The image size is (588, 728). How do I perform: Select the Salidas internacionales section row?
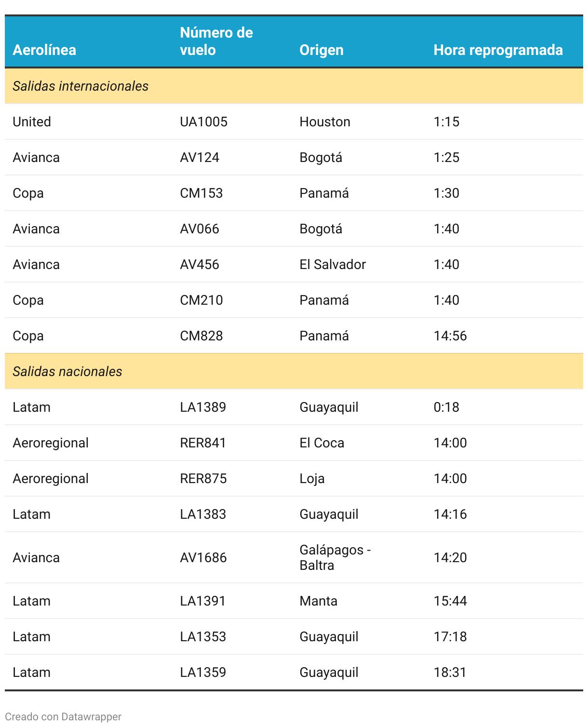[80, 86]
